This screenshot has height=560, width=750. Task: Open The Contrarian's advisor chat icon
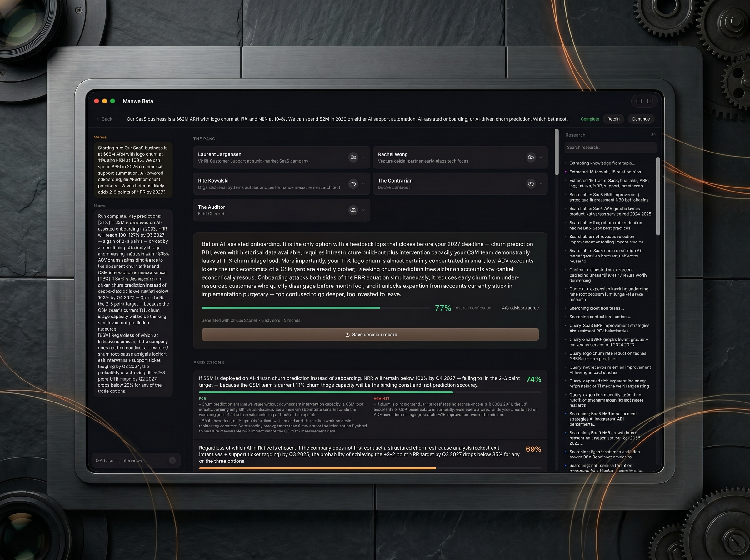point(531,184)
